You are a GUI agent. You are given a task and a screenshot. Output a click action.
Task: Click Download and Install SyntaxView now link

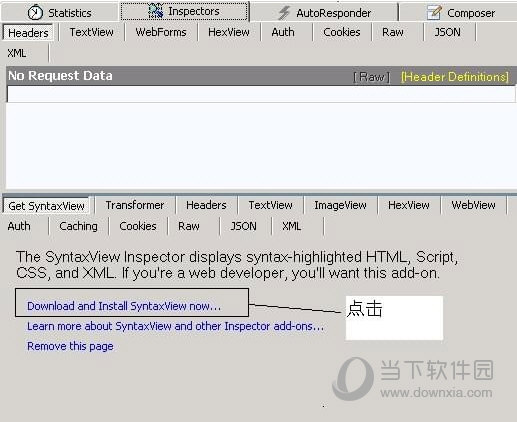click(124, 306)
